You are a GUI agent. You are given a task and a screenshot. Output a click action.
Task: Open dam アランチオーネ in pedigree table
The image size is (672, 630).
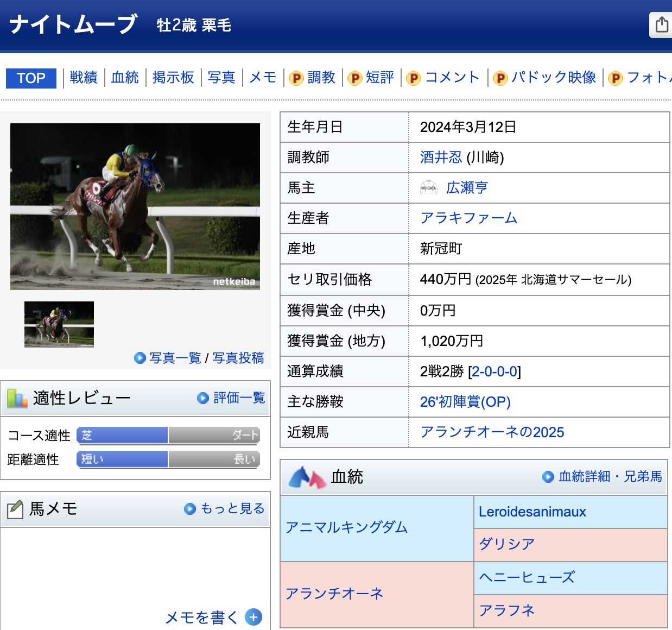(x=334, y=594)
